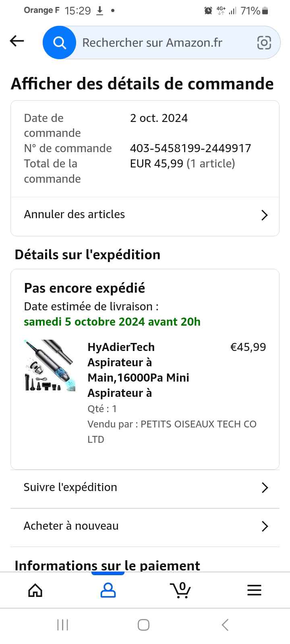
Task: Open the account profile tab icon
Action: point(108,590)
